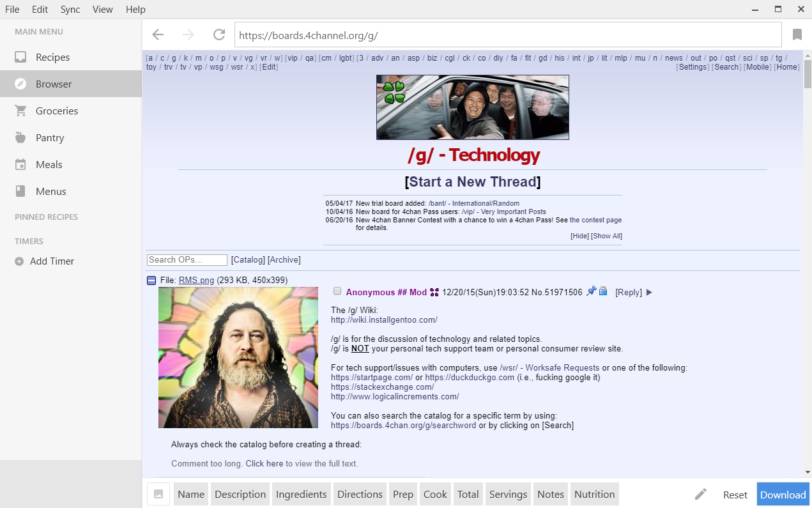Capture the Total time field

(x=468, y=494)
